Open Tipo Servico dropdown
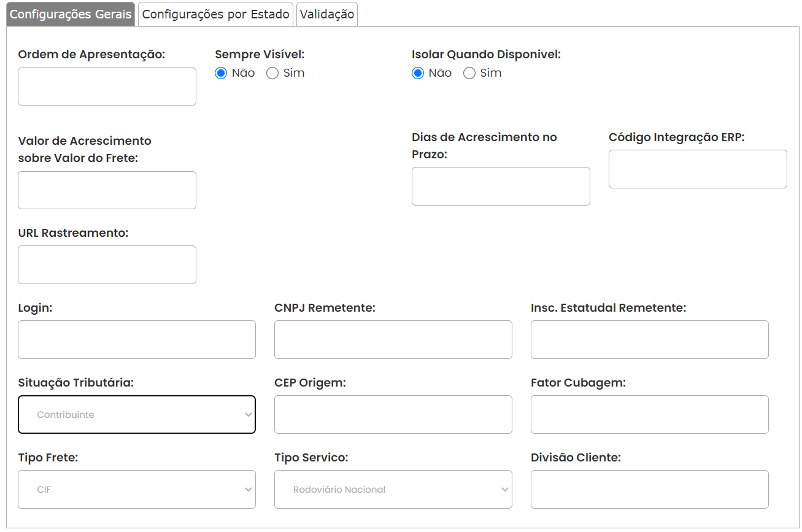The width and height of the screenshot is (802, 532). click(393, 490)
